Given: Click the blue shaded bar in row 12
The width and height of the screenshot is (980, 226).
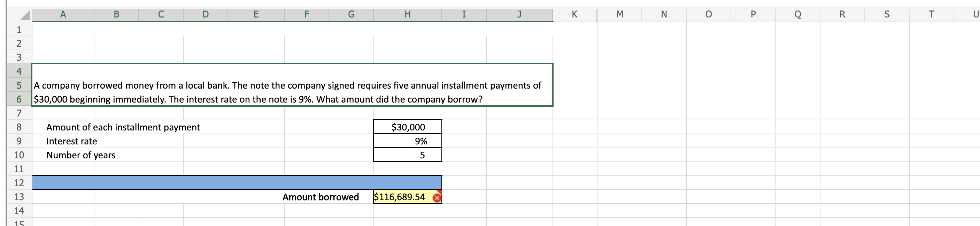Looking at the screenshot, I should click(237, 182).
